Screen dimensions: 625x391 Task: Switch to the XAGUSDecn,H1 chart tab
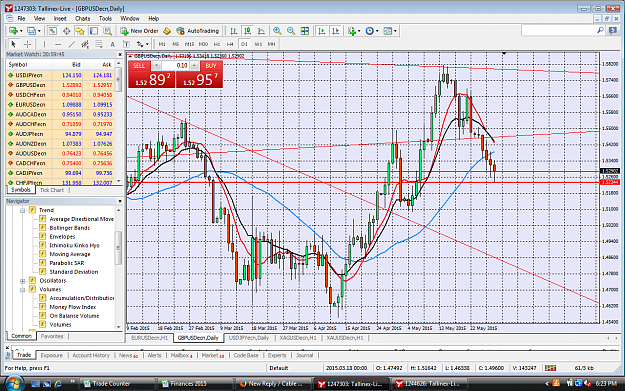(298, 338)
